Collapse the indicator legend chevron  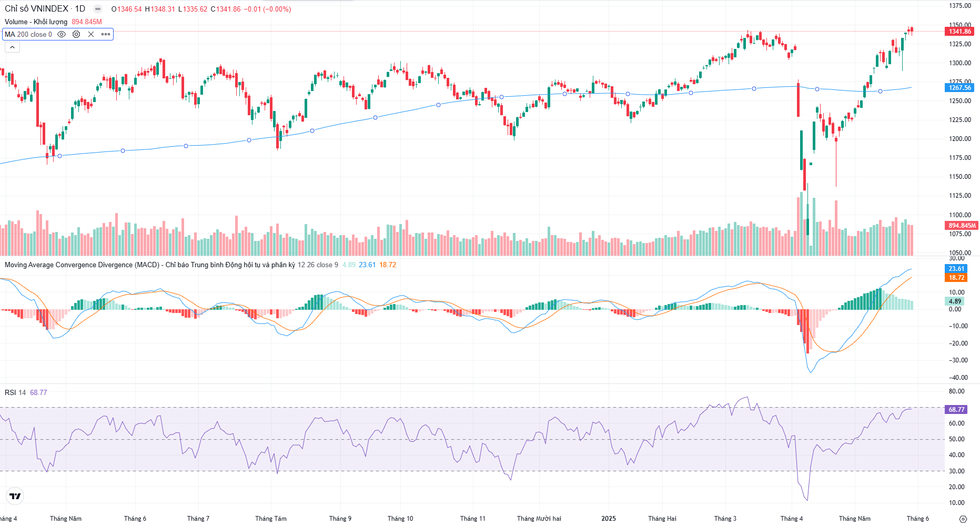12,47
